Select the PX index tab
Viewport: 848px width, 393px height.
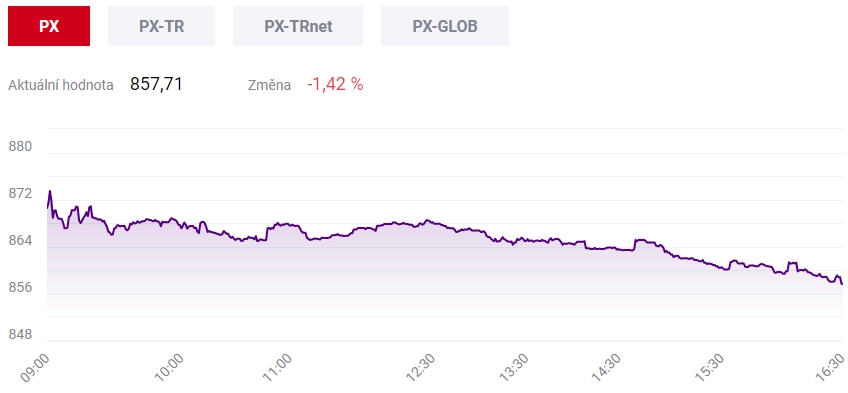49,26
